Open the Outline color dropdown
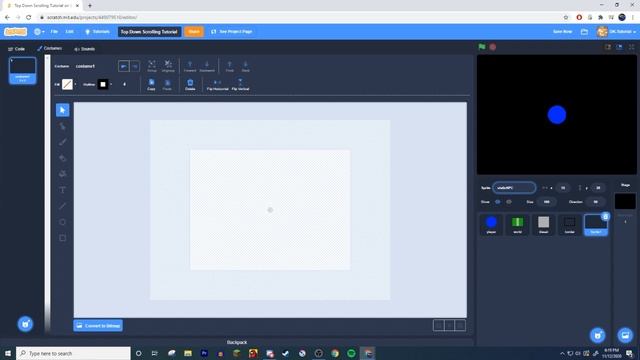 click(x=111, y=84)
